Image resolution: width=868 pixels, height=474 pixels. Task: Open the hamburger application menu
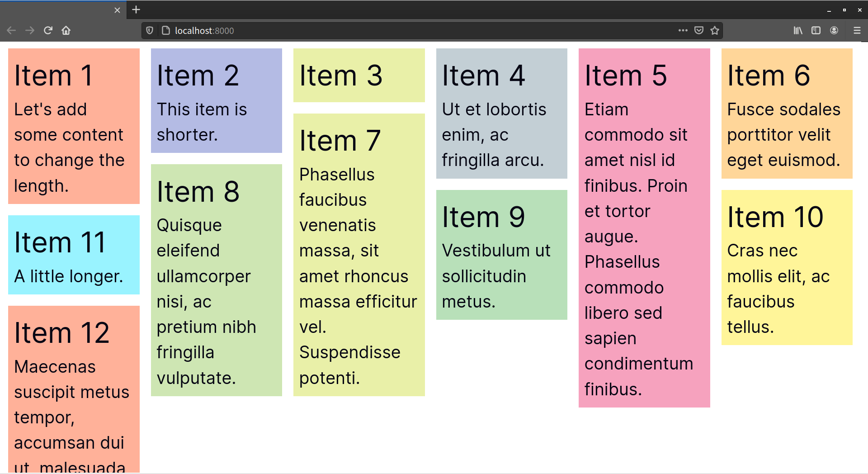pyautogui.click(x=857, y=30)
